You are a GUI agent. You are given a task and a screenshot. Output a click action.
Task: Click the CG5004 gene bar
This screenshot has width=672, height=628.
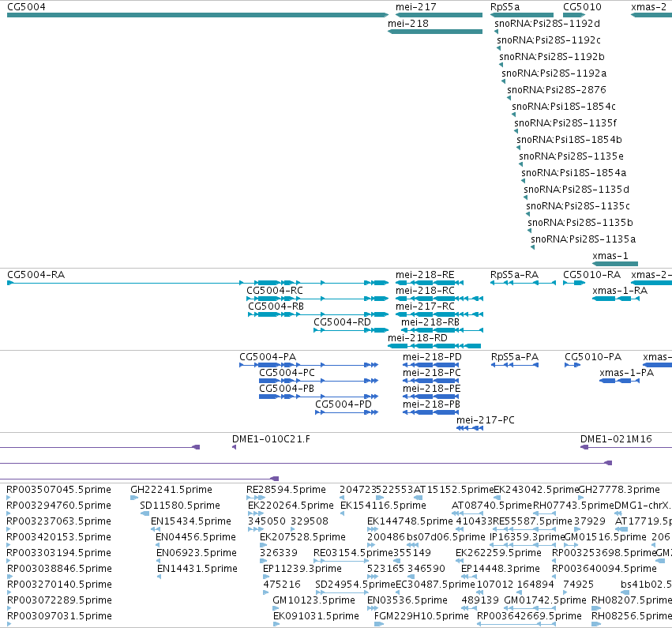click(x=197, y=15)
